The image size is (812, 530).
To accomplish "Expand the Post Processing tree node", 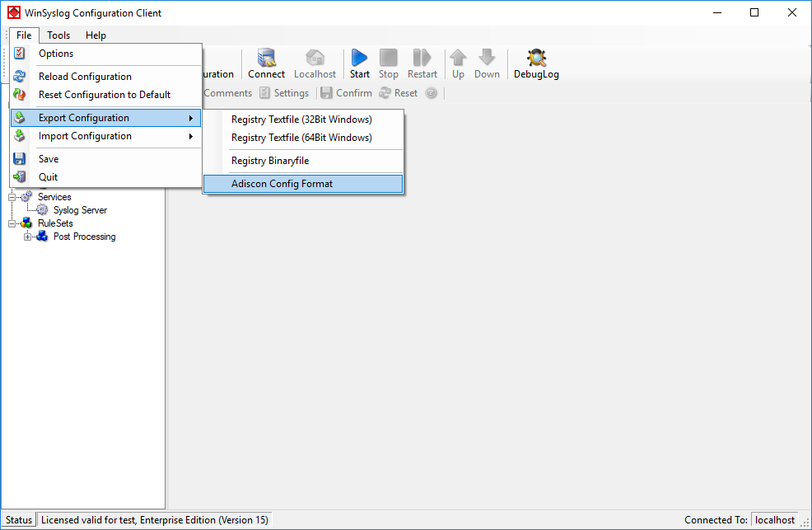I will [27, 237].
